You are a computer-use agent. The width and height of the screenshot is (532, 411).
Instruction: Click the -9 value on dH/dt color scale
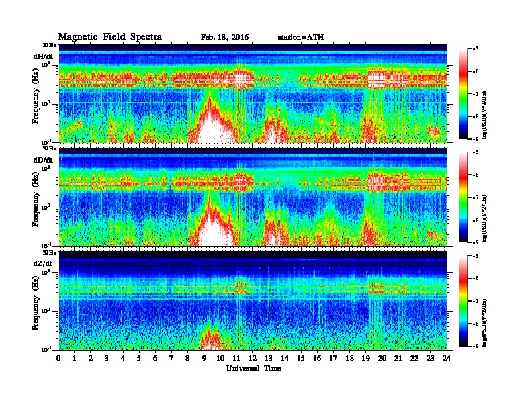[476, 139]
